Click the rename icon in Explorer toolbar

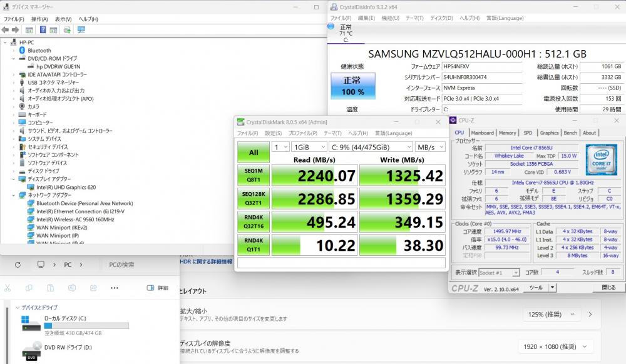tap(72, 288)
